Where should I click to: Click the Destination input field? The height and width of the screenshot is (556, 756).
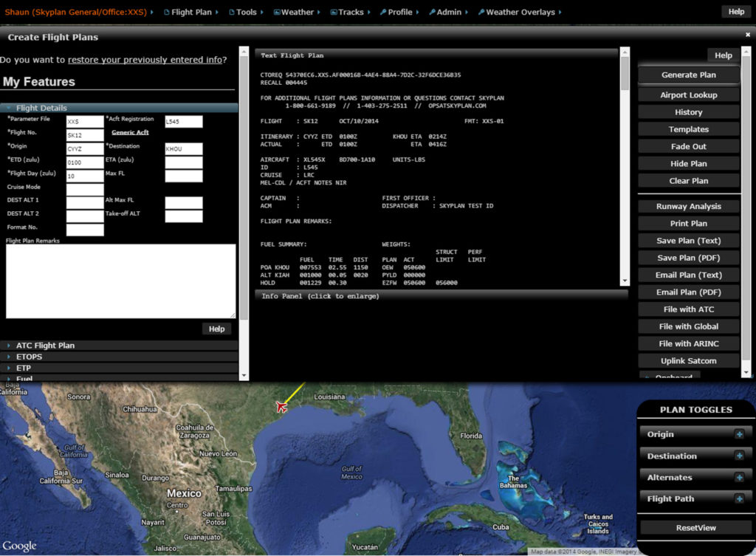click(184, 148)
